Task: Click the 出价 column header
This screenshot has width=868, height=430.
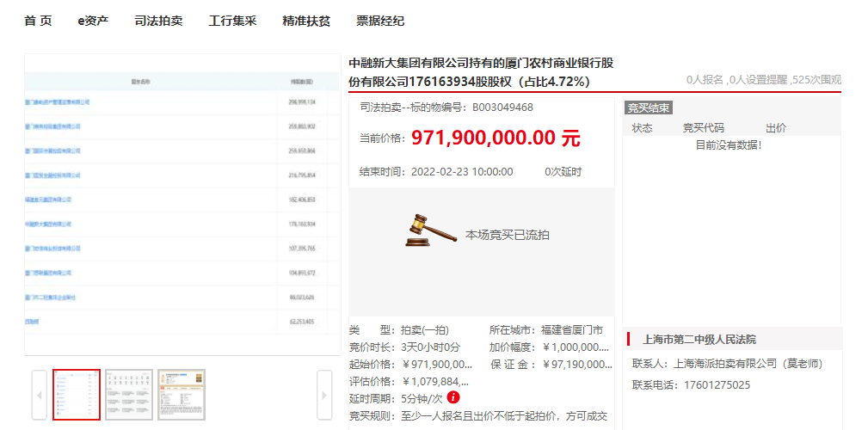Action: [776, 128]
